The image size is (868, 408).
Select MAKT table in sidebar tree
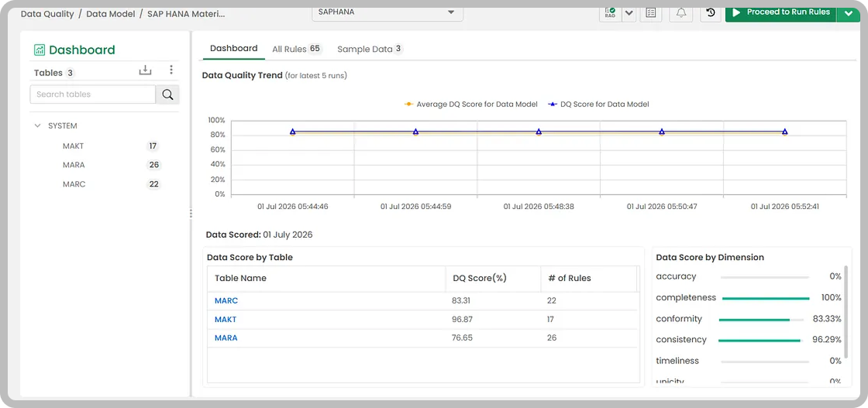point(73,146)
